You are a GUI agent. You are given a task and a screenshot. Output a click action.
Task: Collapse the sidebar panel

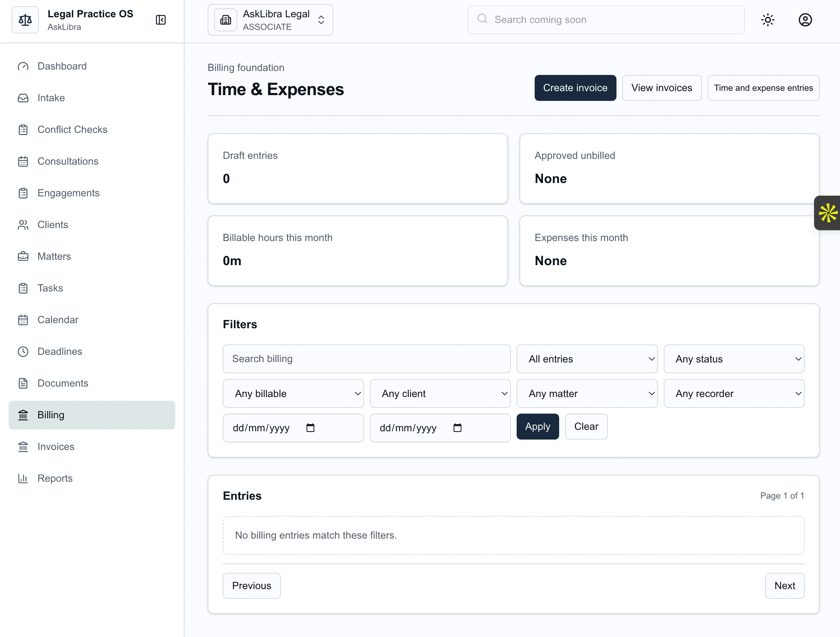tap(161, 20)
